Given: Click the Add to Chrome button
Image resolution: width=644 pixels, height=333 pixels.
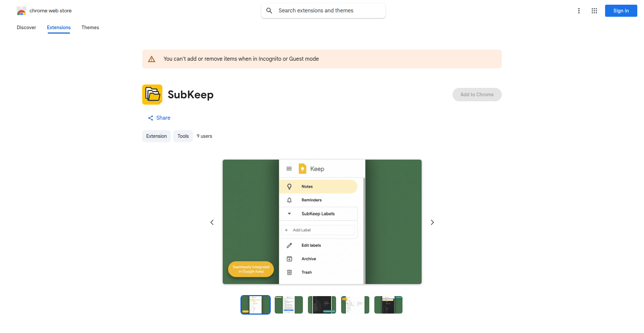Looking at the screenshot, I should [477, 95].
